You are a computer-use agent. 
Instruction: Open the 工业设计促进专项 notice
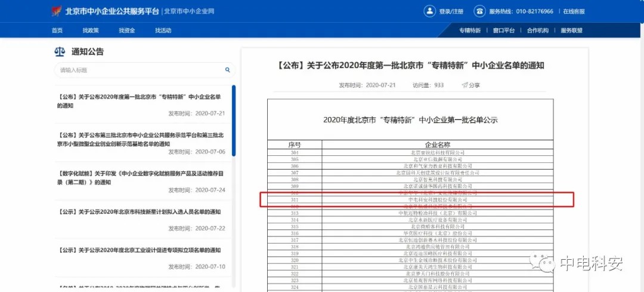coord(141,250)
